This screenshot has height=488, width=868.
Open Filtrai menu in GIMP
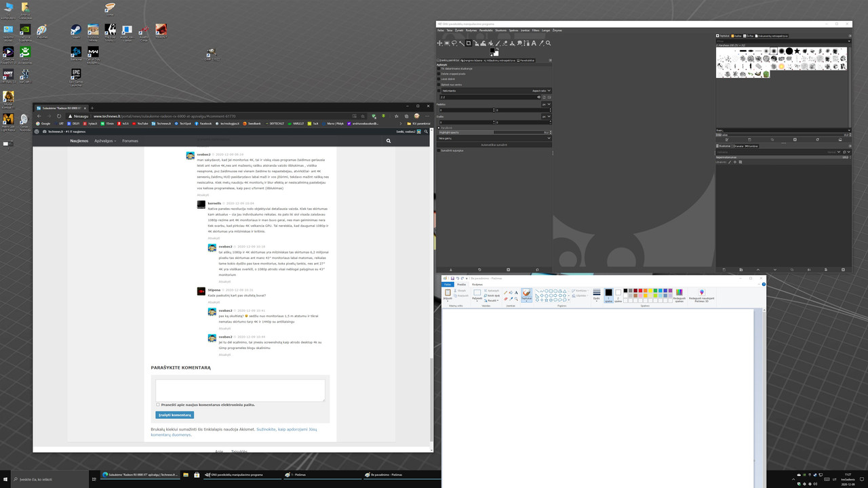pyautogui.click(x=536, y=30)
